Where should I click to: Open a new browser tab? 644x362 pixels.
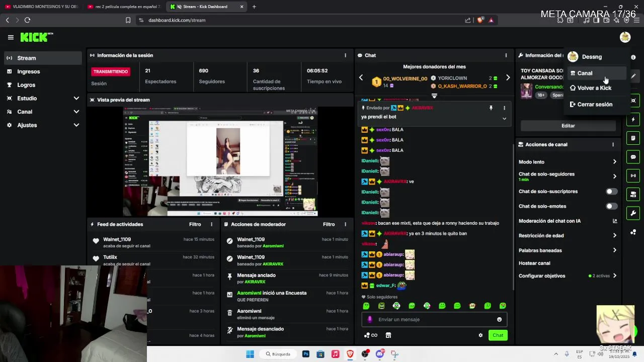254,7
